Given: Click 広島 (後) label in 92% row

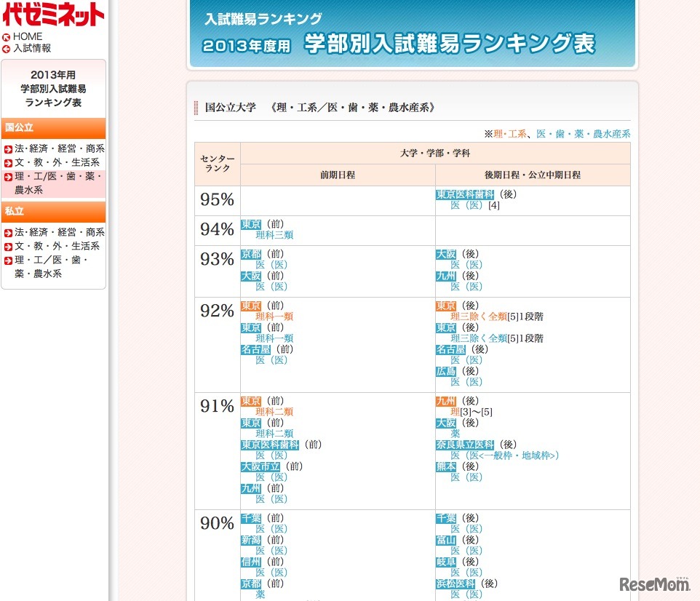Looking at the screenshot, I should pyautogui.click(x=446, y=372).
